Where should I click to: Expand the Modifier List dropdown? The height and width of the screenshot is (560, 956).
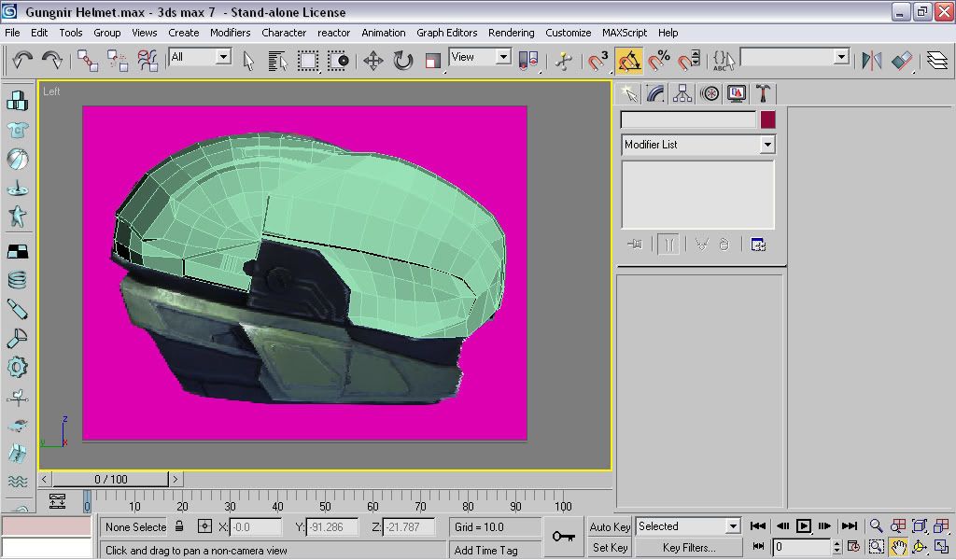point(698,145)
